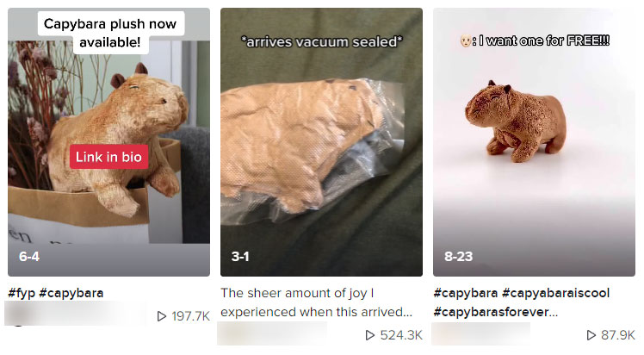
Task: Click the #capybara hashtag under first video
Action: tap(71, 293)
